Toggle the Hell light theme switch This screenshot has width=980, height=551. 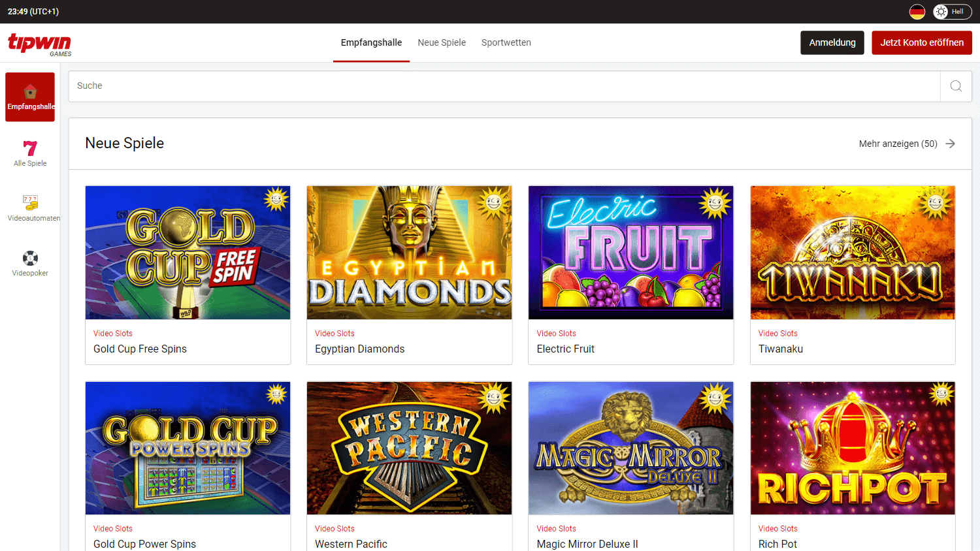tap(953, 12)
